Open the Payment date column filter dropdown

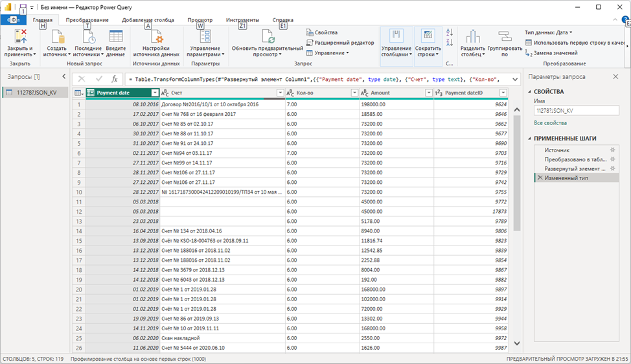tap(155, 93)
